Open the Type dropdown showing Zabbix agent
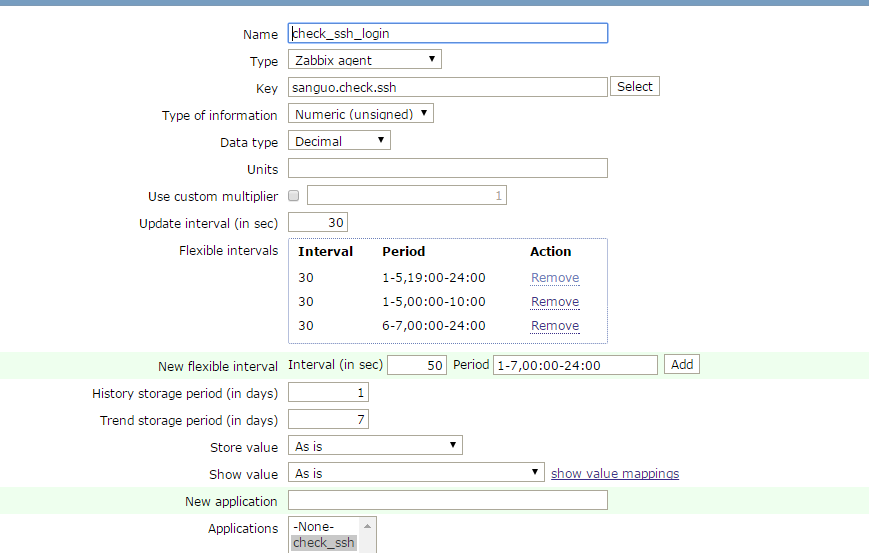 (x=365, y=59)
